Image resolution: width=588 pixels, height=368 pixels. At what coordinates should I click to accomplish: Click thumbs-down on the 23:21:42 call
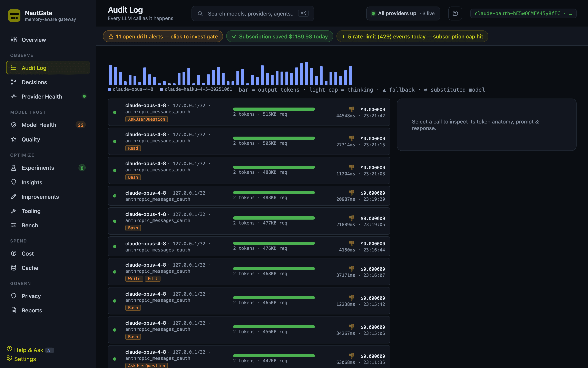(x=352, y=109)
